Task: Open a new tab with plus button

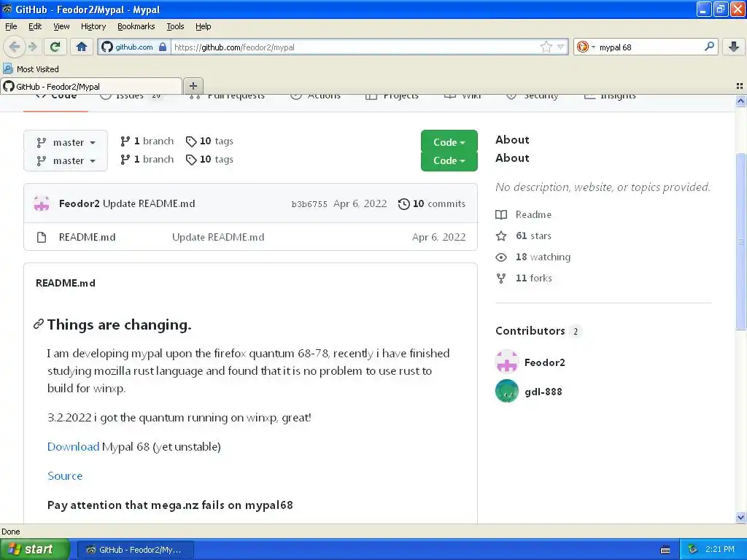Action: pyautogui.click(x=193, y=86)
